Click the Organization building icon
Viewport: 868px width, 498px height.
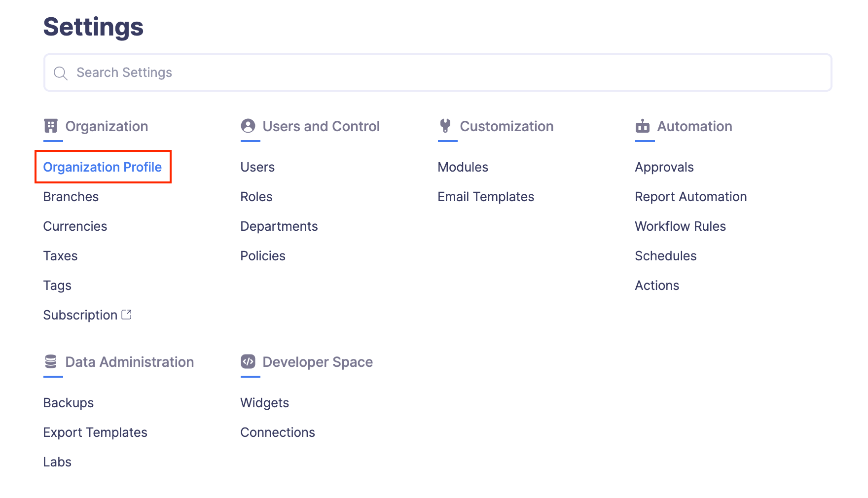51,126
